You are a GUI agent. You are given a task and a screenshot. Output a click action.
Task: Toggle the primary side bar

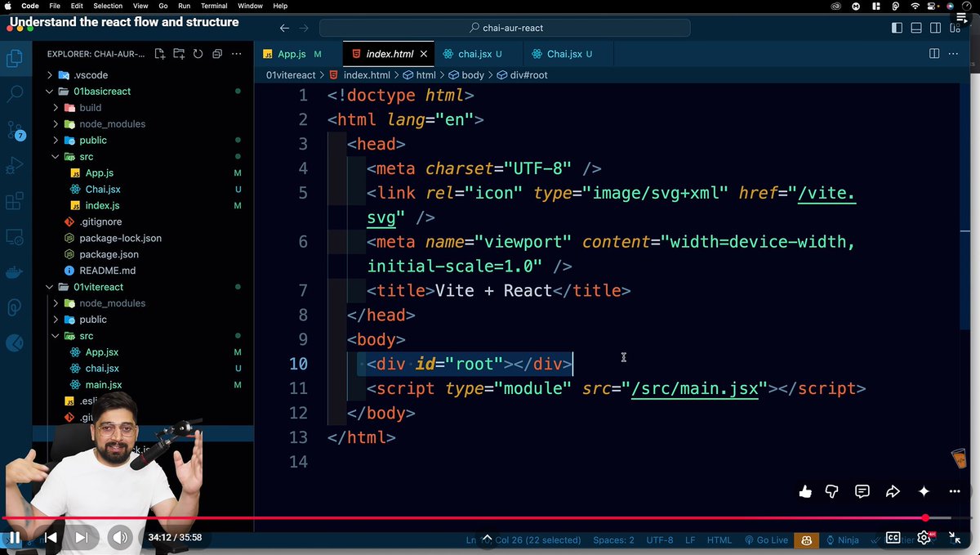(898, 28)
